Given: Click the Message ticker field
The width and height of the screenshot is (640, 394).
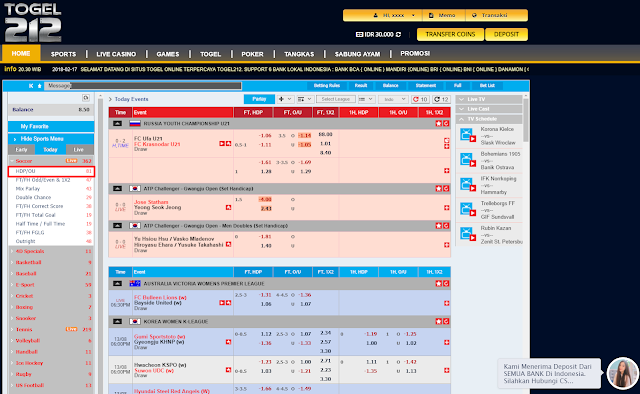Looking at the screenshot, I should [x=143, y=86].
